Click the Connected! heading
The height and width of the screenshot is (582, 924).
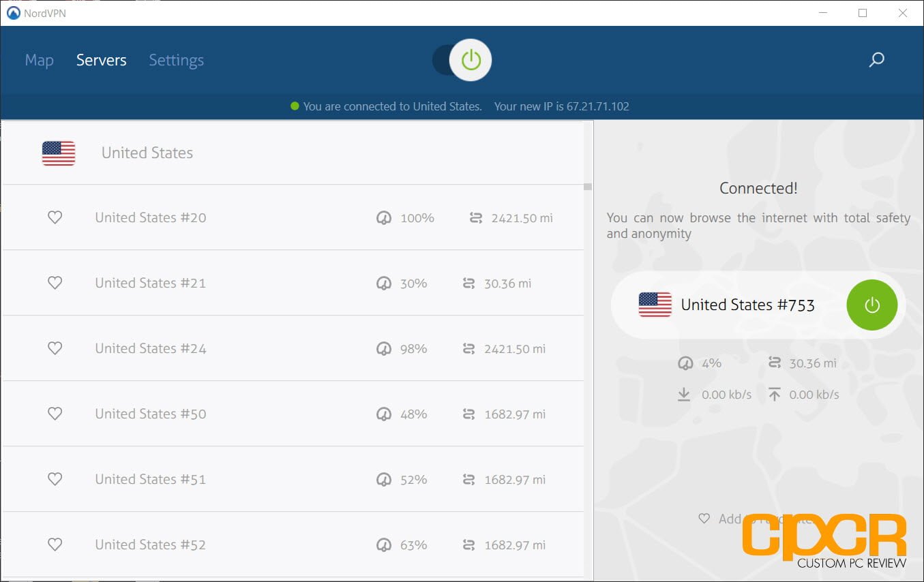(758, 189)
